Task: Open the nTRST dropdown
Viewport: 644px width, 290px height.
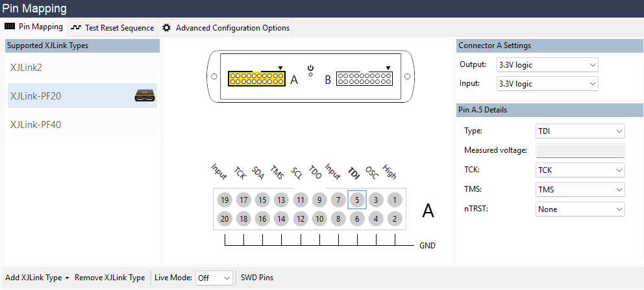Action: pos(580,209)
